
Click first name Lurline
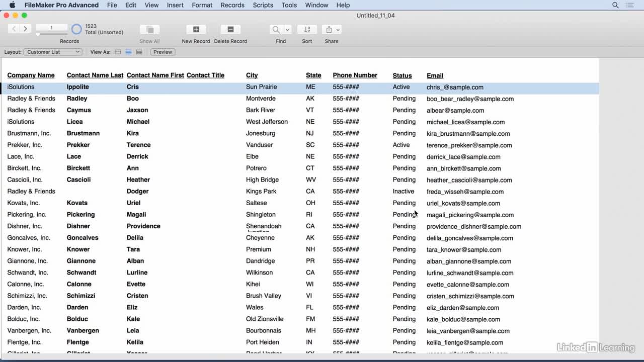coord(137,273)
